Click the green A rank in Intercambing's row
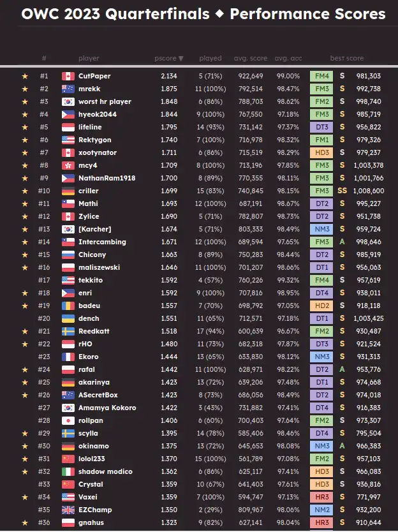Image resolution: width=398 pixels, height=532 pixels. (342, 242)
